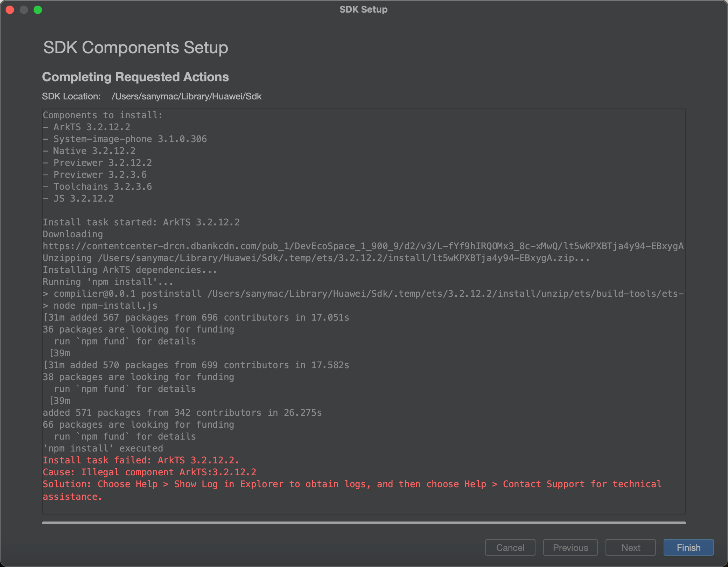Image resolution: width=728 pixels, height=567 pixels.
Task: Click the horizontal scrollbar below the log
Action: [x=364, y=523]
